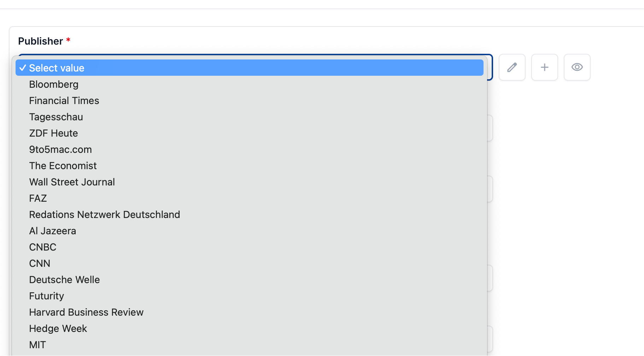The height and width of the screenshot is (356, 644).
Task: Select Bloomberg from the publisher list
Action: click(249, 84)
